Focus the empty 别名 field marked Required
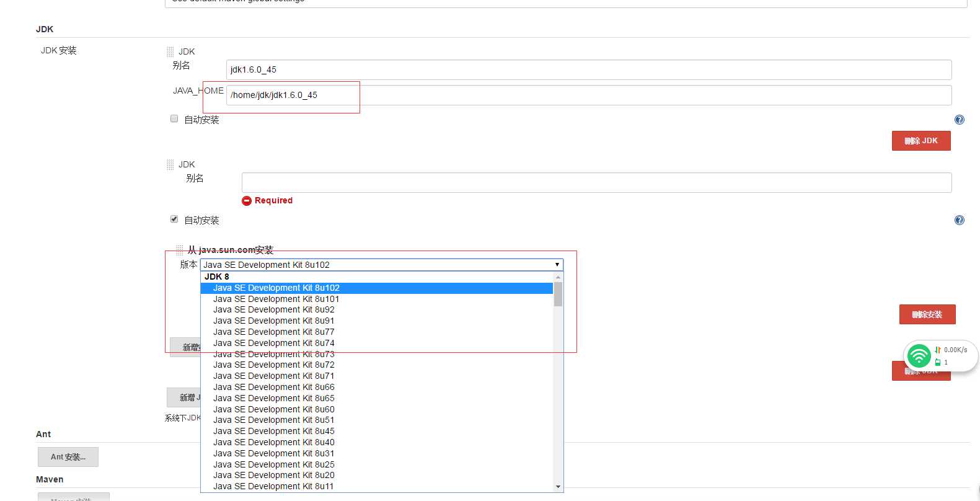 coord(596,182)
